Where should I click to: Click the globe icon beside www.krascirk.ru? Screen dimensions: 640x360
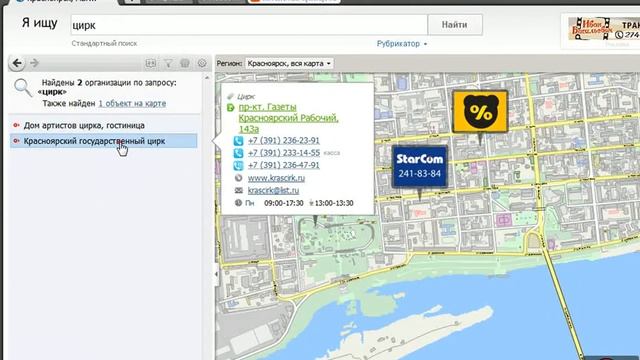coord(239,178)
